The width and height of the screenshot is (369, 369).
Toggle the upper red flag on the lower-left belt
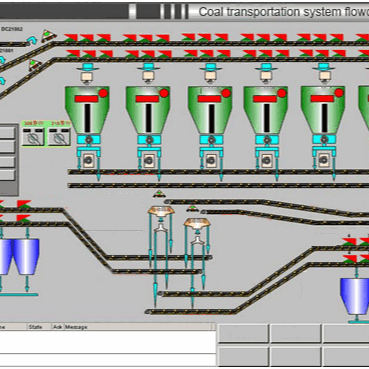[24, 204]
